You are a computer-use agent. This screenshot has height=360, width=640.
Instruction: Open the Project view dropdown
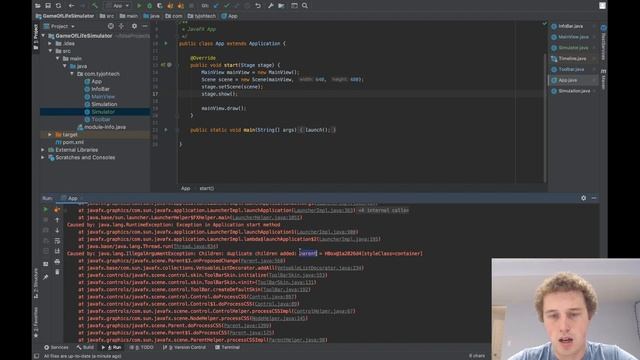pos(60,26)
